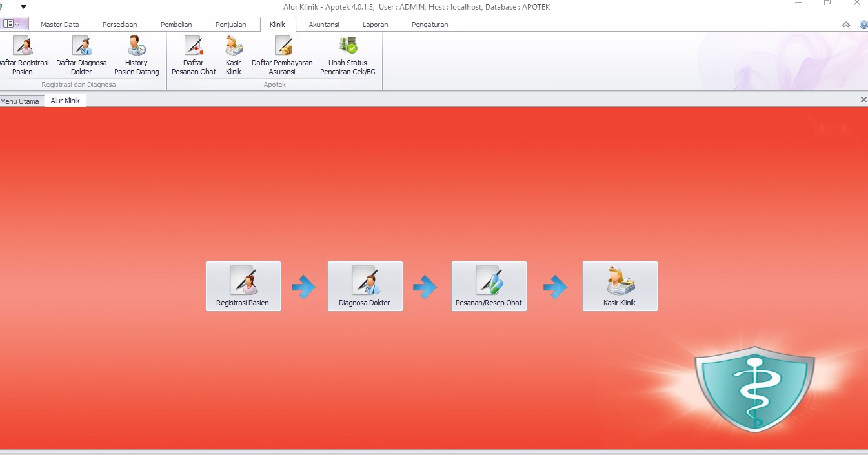This screenshot has height=455, width=868.
Task: Open Daftar Registrasi Pasien in ribbon
Action: pyautogui.click(x=23, y=56)
